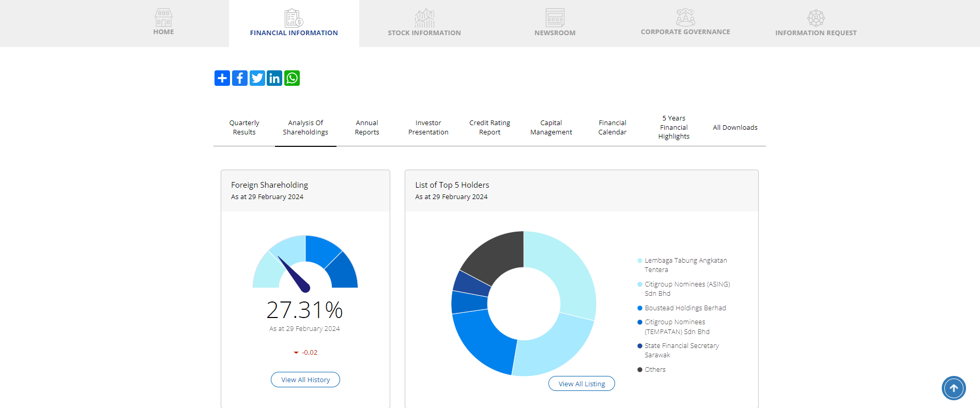Click the Foreign Shareholding card title

pos(269,185)
